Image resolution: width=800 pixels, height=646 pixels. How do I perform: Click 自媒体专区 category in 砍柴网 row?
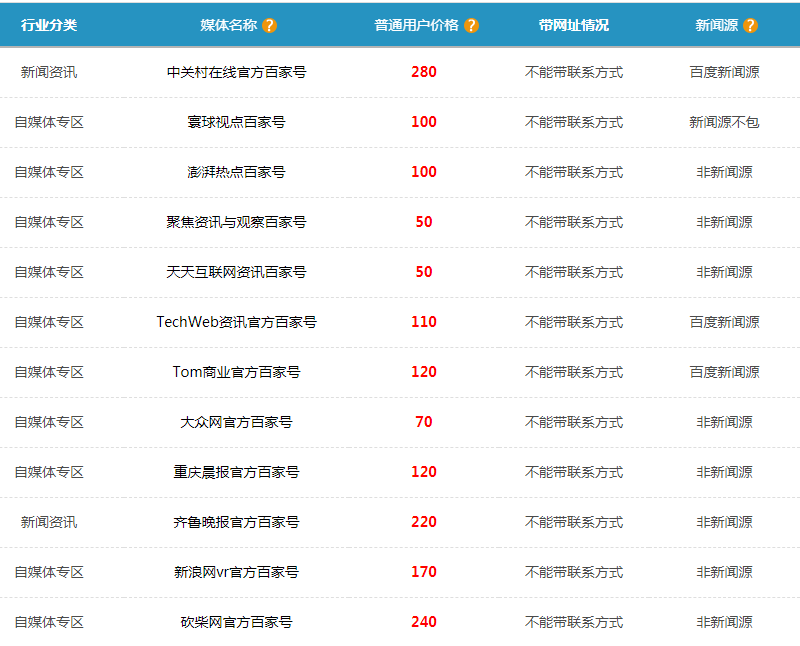(49, 622)
